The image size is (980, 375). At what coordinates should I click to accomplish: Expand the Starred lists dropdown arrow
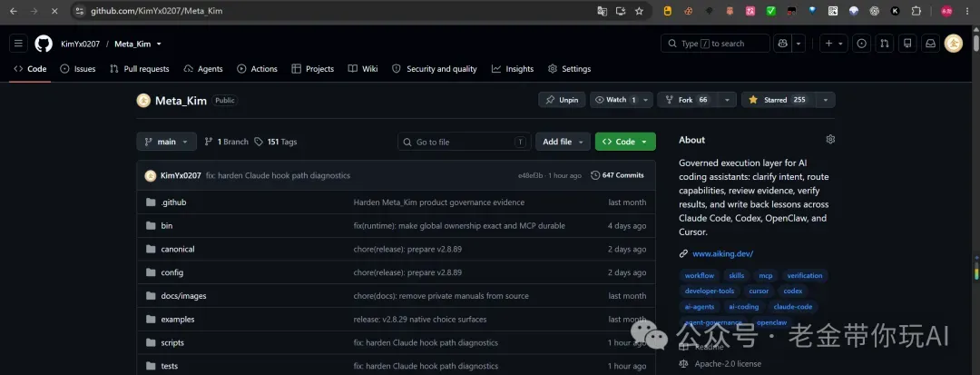pos(825,100)
